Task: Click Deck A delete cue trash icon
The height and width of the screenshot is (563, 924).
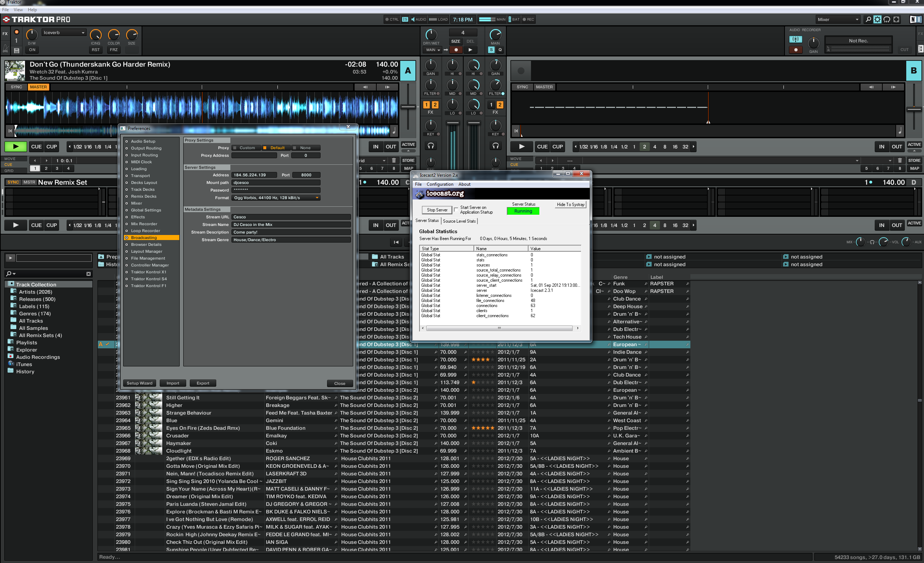Action: click(x=394, y=160)
